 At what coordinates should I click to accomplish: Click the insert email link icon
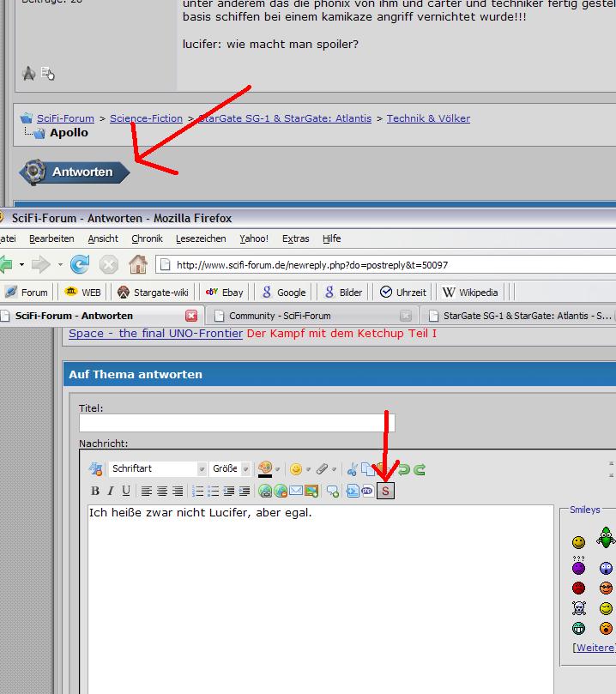(x=295, y=492)
